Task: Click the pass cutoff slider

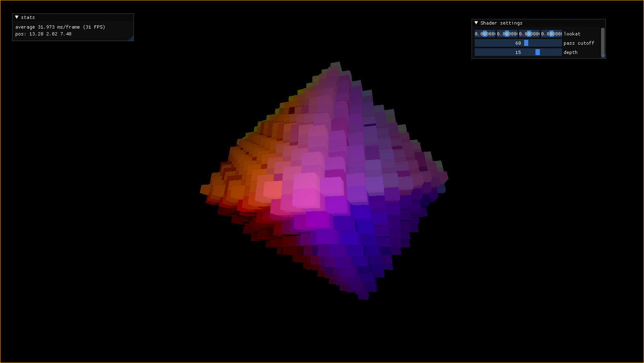Action: tap(518, 43)
